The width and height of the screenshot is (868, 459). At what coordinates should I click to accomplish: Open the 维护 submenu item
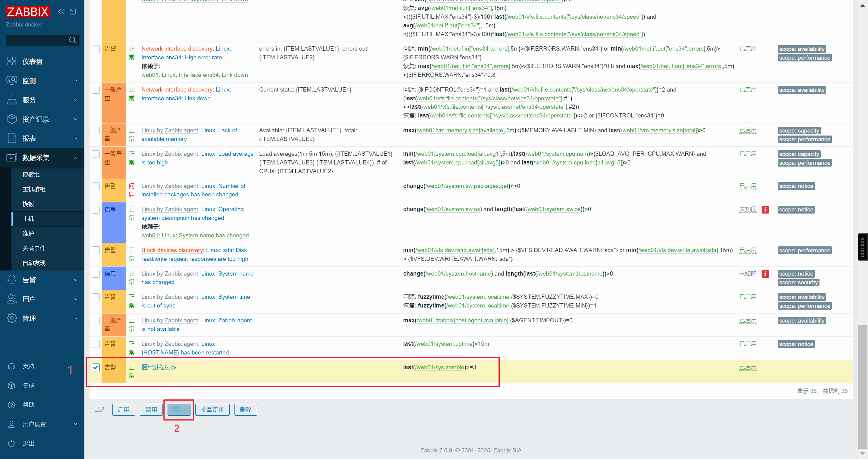click(48, 233)
